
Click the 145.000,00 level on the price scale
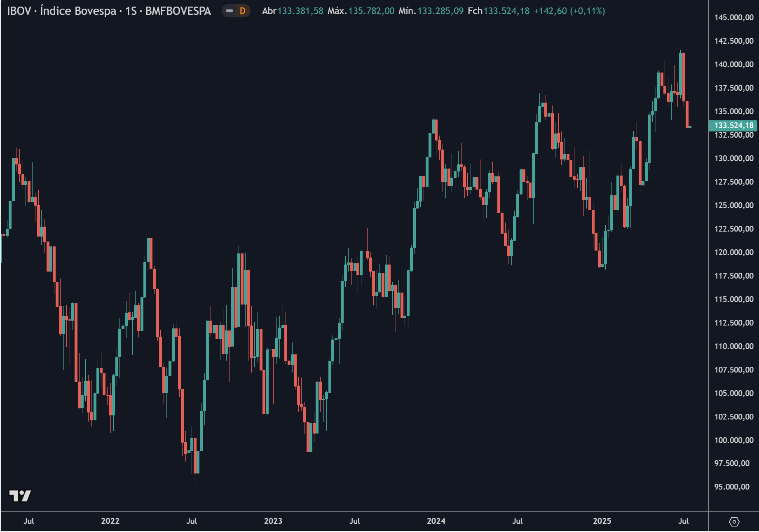point(733,17)
